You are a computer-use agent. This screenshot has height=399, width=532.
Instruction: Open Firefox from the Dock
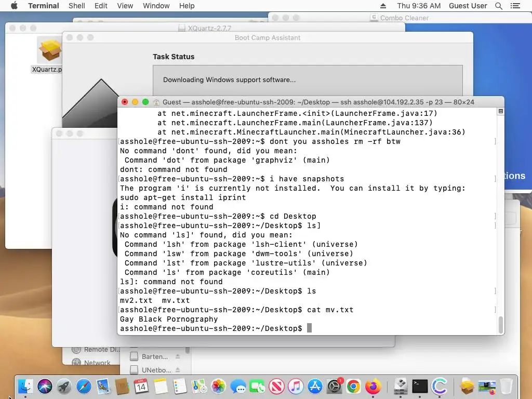tap(373, 387)
